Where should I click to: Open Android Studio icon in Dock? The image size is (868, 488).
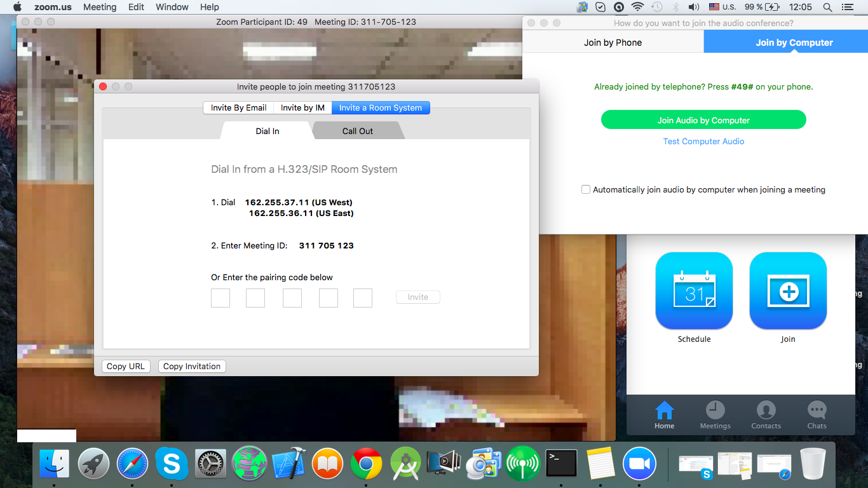(405, 464)
